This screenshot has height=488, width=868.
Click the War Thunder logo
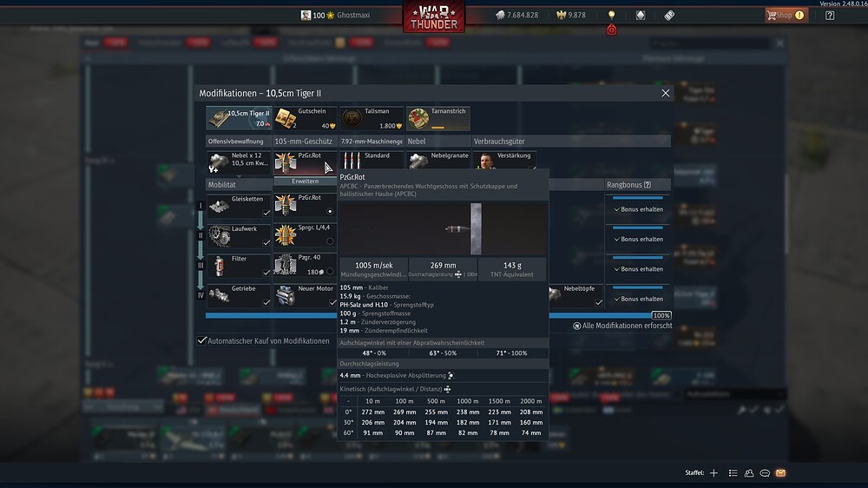coord(434,16)
